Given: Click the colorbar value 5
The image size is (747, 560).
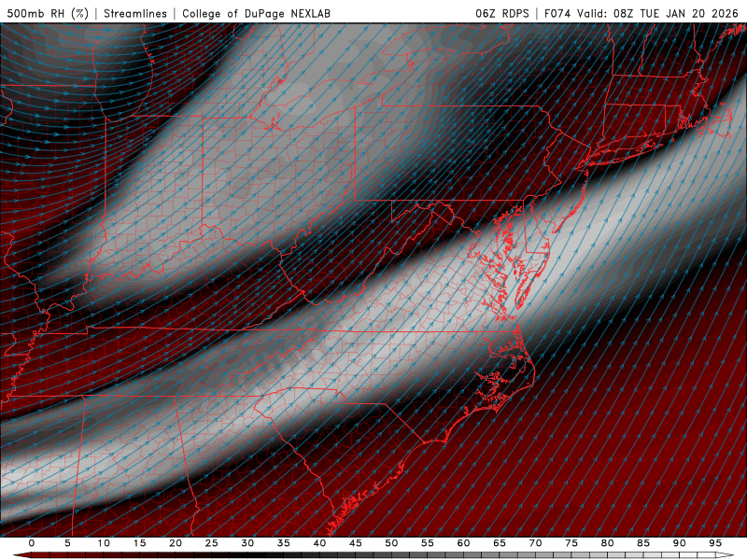Looking at the screenshot, I should [x=67, y=543].
